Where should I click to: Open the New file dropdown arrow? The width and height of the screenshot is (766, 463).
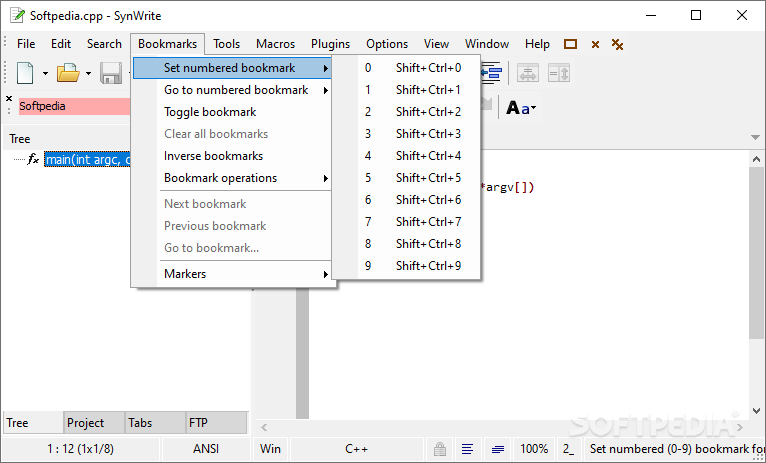click(x=45, y=74)
